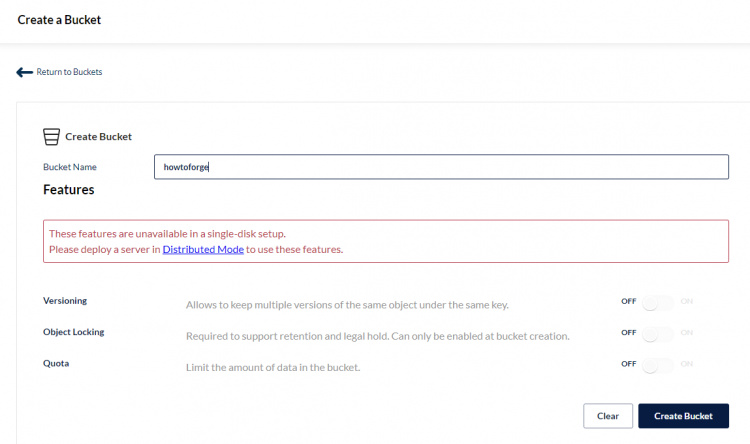Click the back arrow icon
This screenshot has height=444, width=750.
point(24,72)
